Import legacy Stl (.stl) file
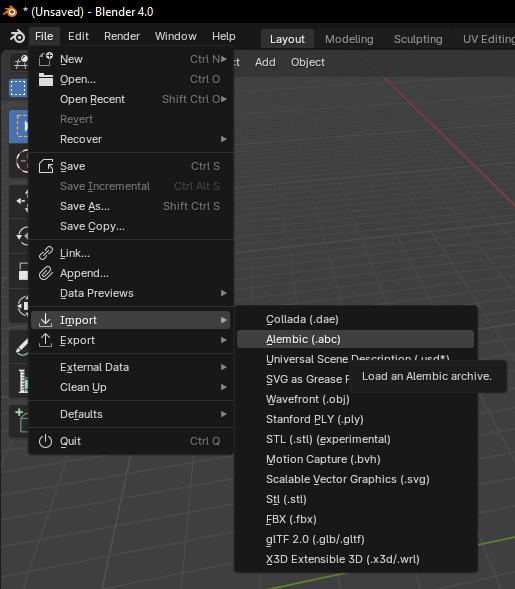Viewport: 515px width, 589px height. [355, 499]
